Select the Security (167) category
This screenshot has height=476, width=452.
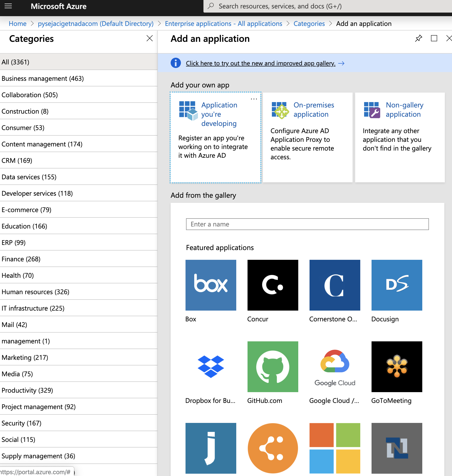(79, 423)
